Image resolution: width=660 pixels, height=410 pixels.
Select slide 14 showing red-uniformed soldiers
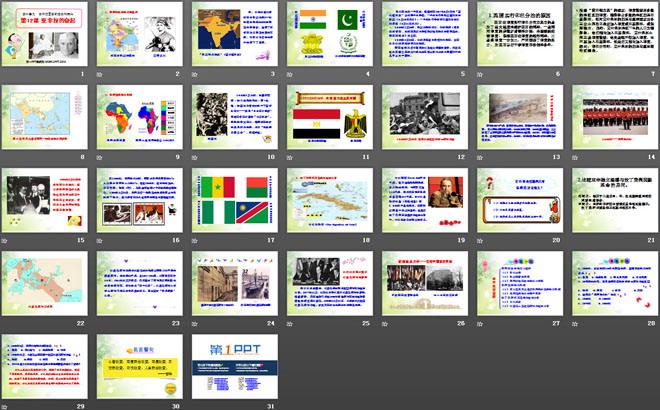pos(612,117)
